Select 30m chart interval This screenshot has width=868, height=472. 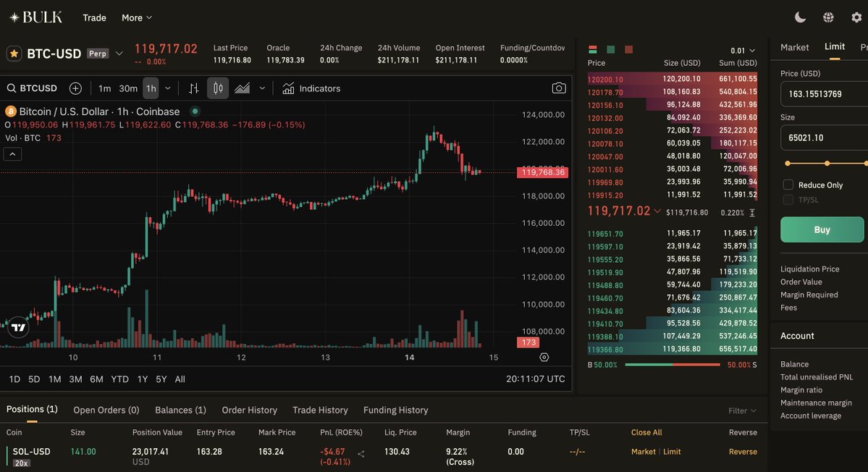(128, 88)
